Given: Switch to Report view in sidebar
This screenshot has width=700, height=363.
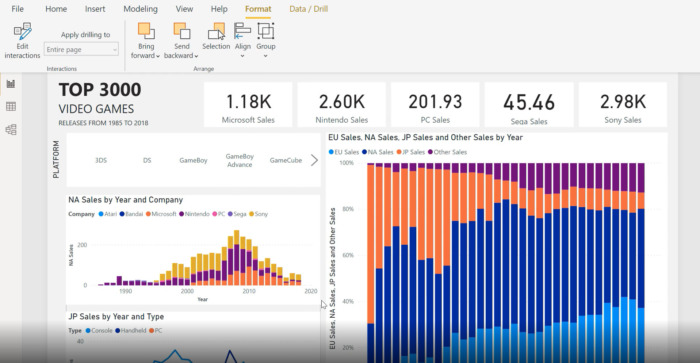Looking at the screenshot, I should coord(11,84).
